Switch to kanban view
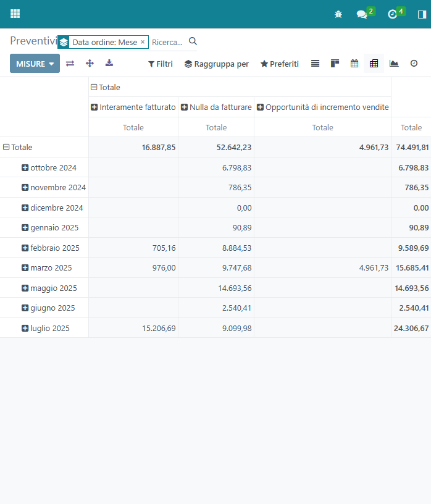 pyautogui.click(x=335, y=64)
